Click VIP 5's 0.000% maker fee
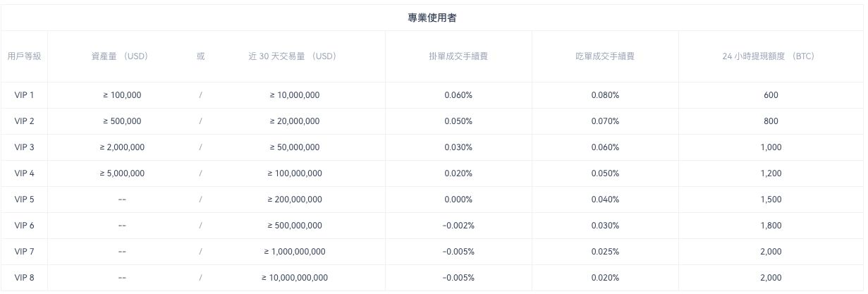Viewport: 868px width, 294px height. [x=458, y=200]
